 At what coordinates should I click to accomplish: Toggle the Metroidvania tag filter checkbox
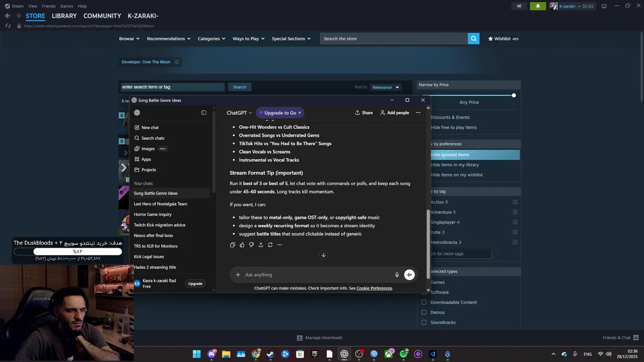point(515,242)
